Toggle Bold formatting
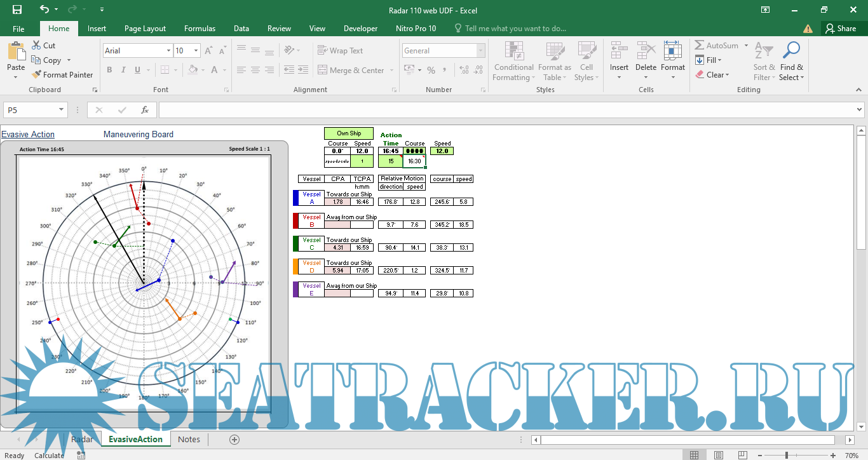The width and height of the screenshot is (868, 460). [x=109, y=70]
